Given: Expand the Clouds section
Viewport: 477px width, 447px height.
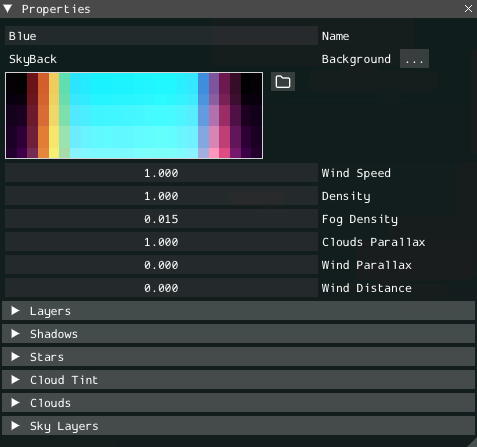Looking at the screenshot, I should [x=238, y=403].
